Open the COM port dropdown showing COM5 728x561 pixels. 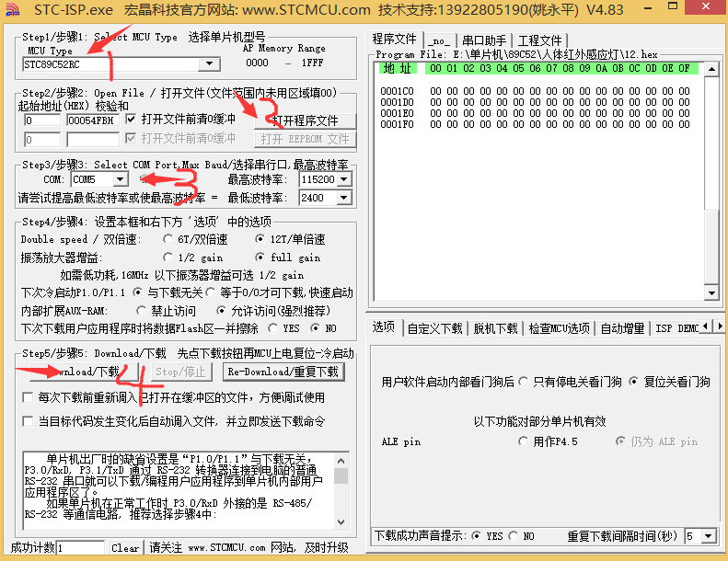click(120, 179)
